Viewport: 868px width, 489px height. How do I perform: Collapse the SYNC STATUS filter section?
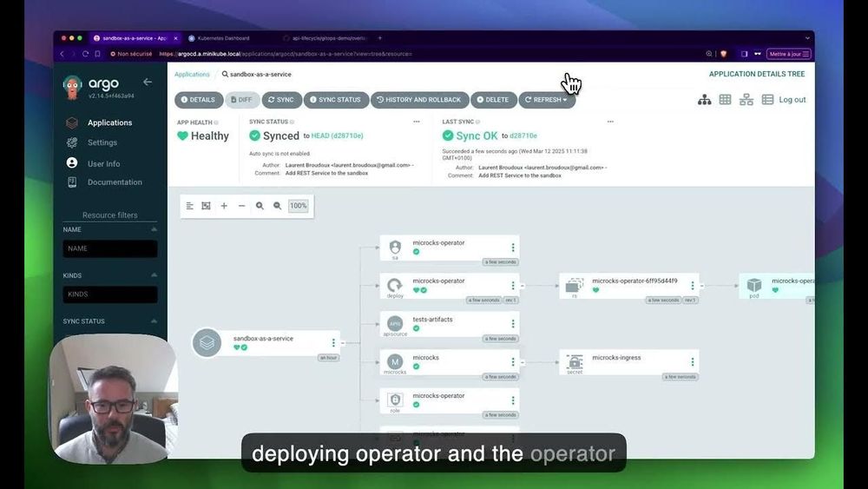pyautogui.click(x=154, y=321)
